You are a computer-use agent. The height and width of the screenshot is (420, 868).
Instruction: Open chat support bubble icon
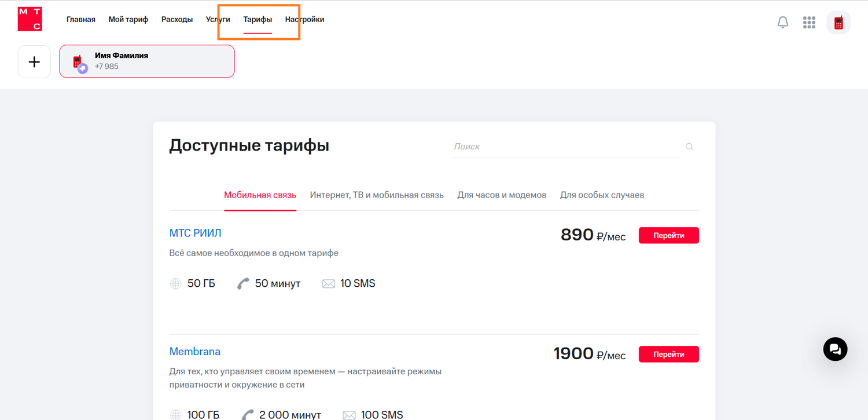pyautogui.click(x=835, y=349)
